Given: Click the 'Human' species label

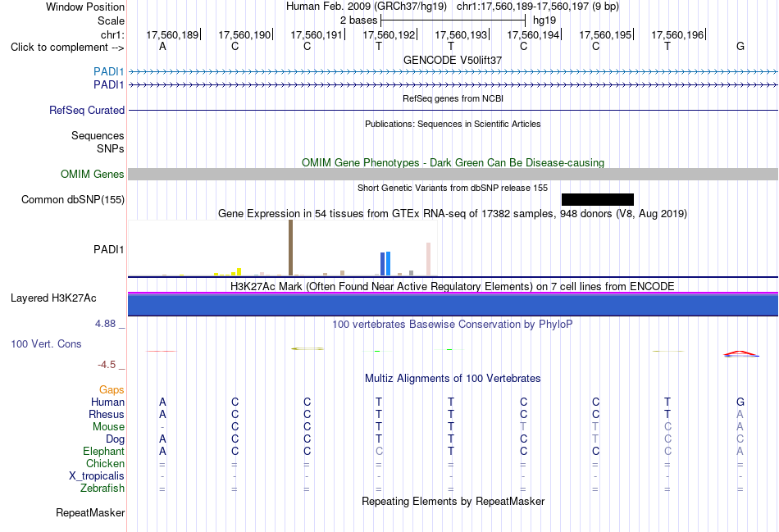Looking at the screenshot, I should click(107, 402).
